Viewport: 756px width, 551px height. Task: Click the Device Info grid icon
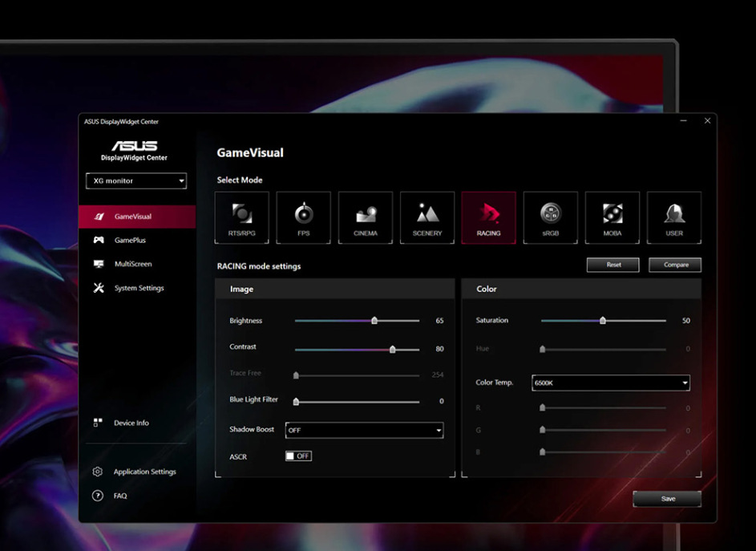pyautogui.click(x=98, y=423)
